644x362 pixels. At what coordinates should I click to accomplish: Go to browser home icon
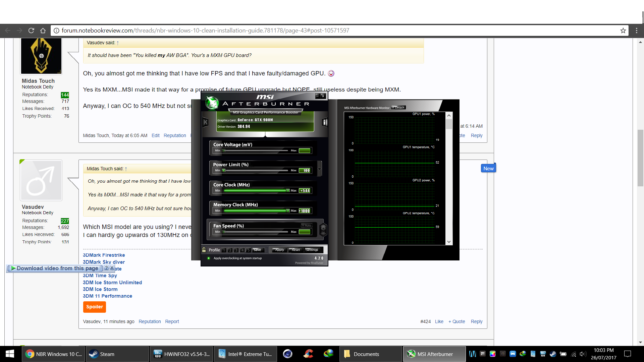(x=43, y=31)
